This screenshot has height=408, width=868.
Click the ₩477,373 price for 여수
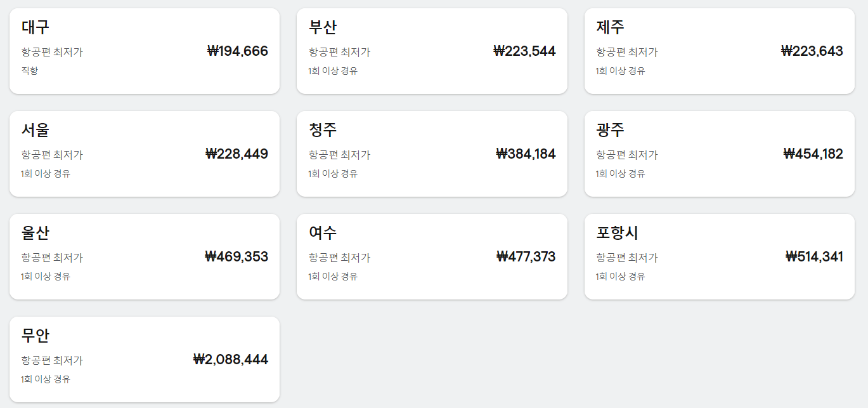coord(526,257)
